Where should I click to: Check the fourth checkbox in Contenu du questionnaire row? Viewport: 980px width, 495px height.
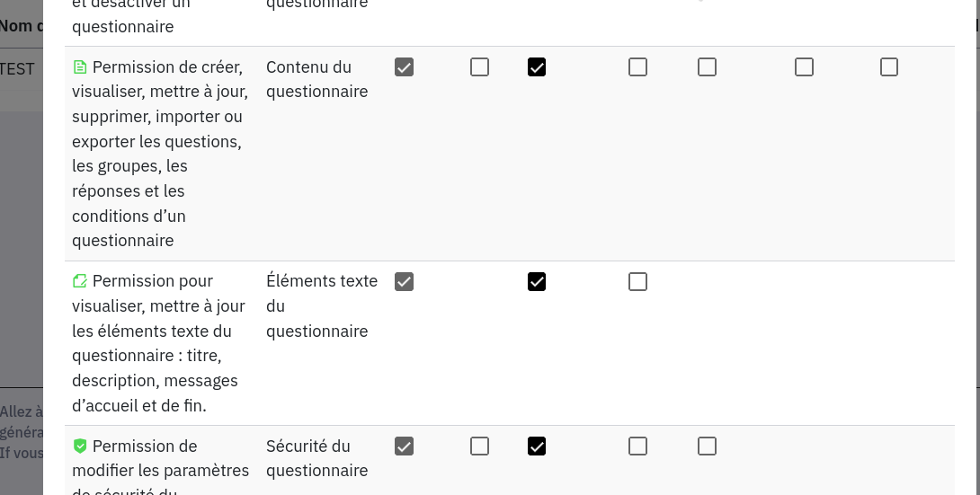tap(638, 67)
